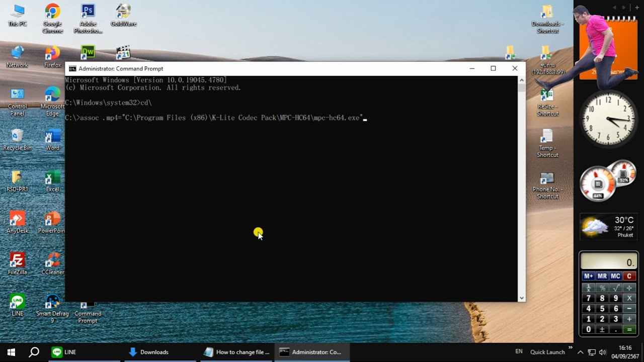Image resolution: width=644 pixels, height=362 pixels.
Task: Expand Quick Launch toolbar chevron
Action: (571, 348)
